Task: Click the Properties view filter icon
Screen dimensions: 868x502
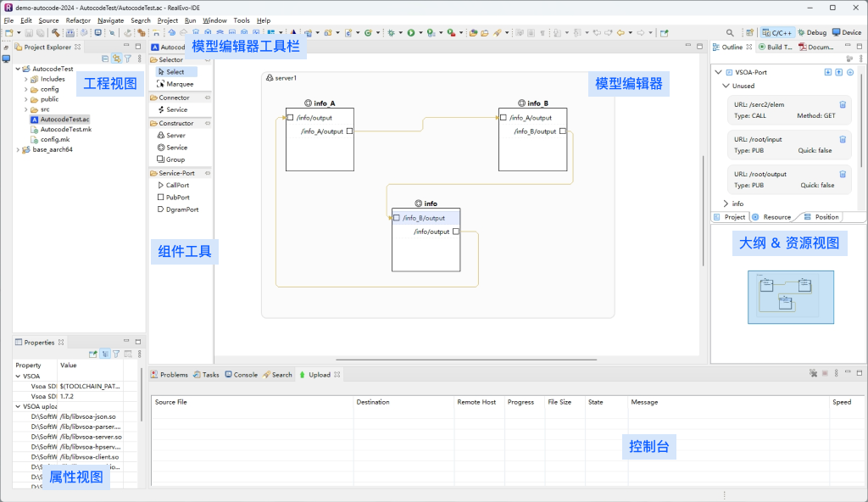Action: (116, 354)
